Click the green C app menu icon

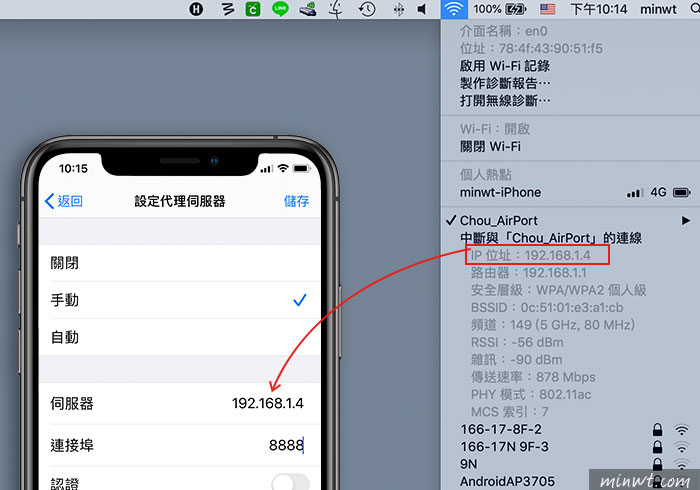tap(253, 9)
